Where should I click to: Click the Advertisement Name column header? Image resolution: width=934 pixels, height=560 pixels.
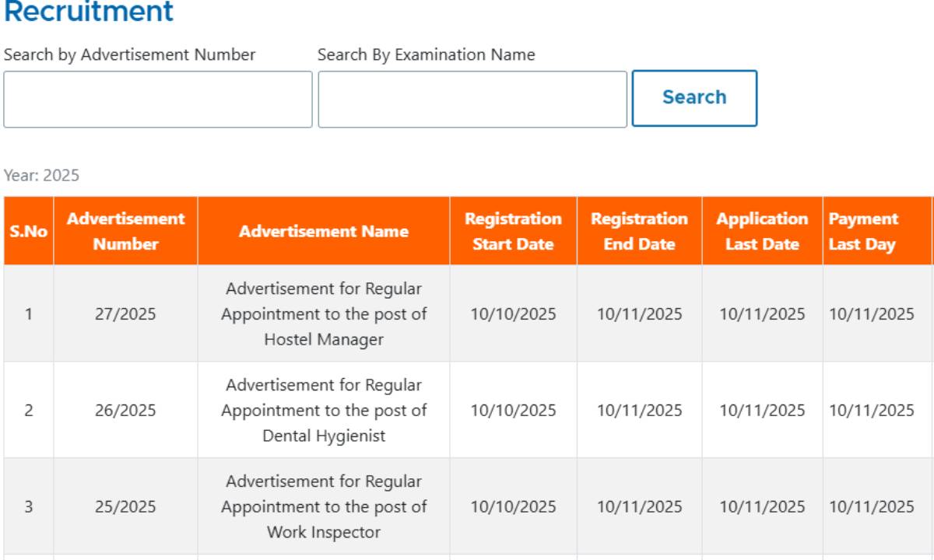[x=323, y=231]
